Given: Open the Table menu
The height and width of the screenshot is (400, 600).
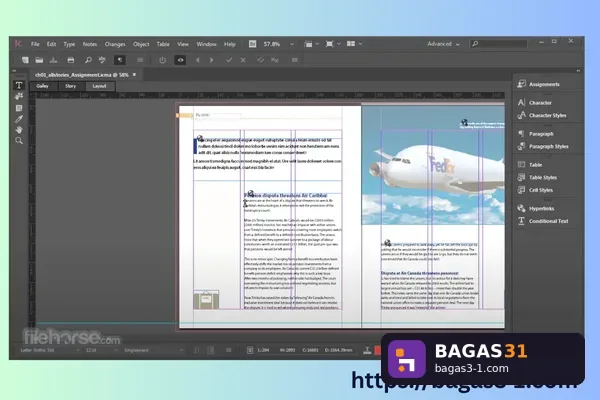Looking at the screenshot, I should click(163, 44).
